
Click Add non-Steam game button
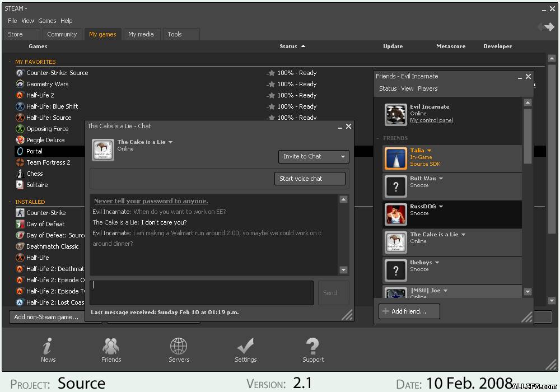[x=46, y=317]
